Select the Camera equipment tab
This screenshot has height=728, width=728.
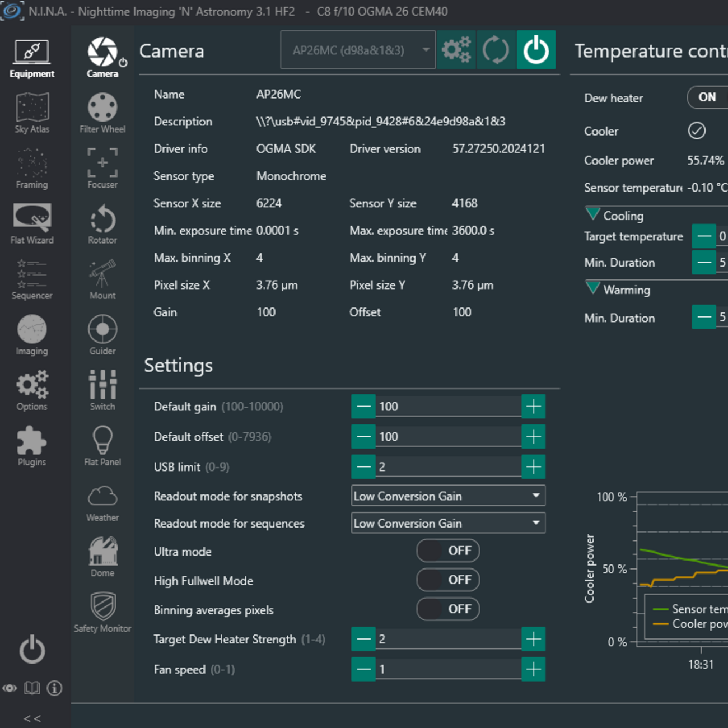[102, 58]
